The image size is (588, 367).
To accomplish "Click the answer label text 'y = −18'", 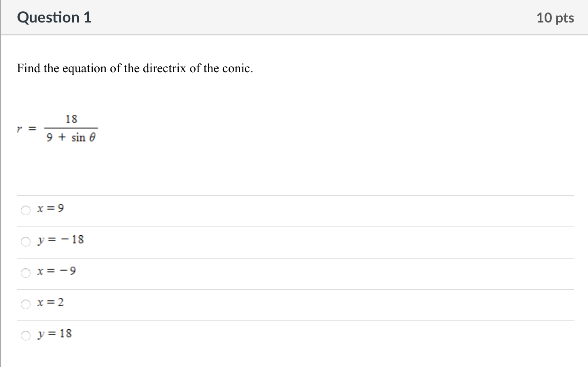I will coord(60,240).
